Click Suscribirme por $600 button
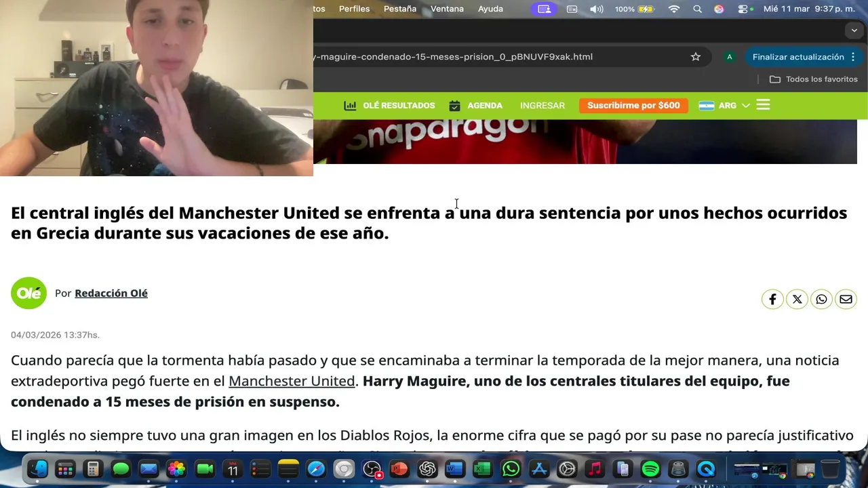 [x=633, y=106]
